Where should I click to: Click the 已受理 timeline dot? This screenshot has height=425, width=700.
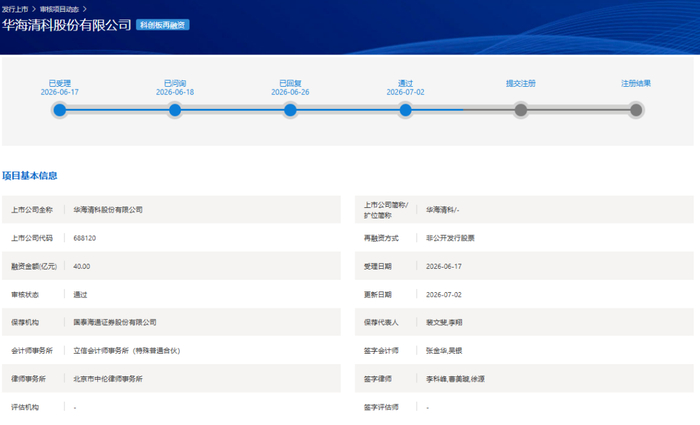[x=59, y=110]
